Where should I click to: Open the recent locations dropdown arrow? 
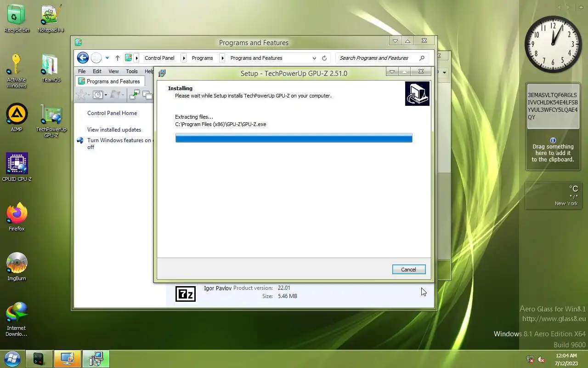pyautogui.click(x=107, y=58)
